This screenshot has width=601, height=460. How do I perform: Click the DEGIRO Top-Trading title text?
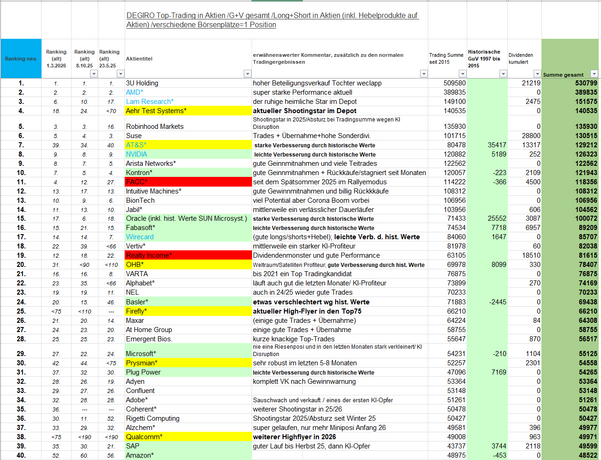click(272, 20)
